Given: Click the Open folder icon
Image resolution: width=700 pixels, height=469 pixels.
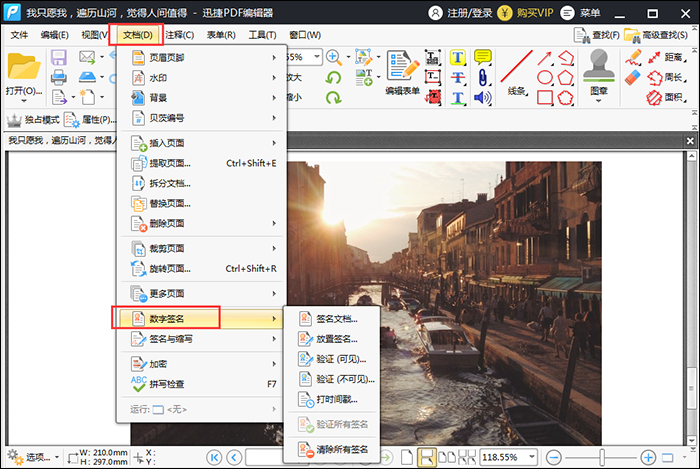Looking at the screenshot, I should [24, 66].
